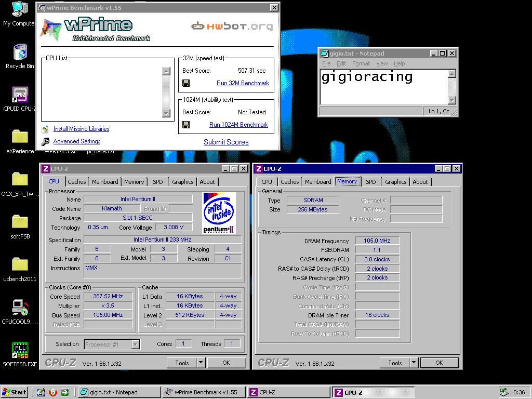Expand the Processor #1 selection dropdown
This screenshot has height=399, width=532.
coord(136,345)
